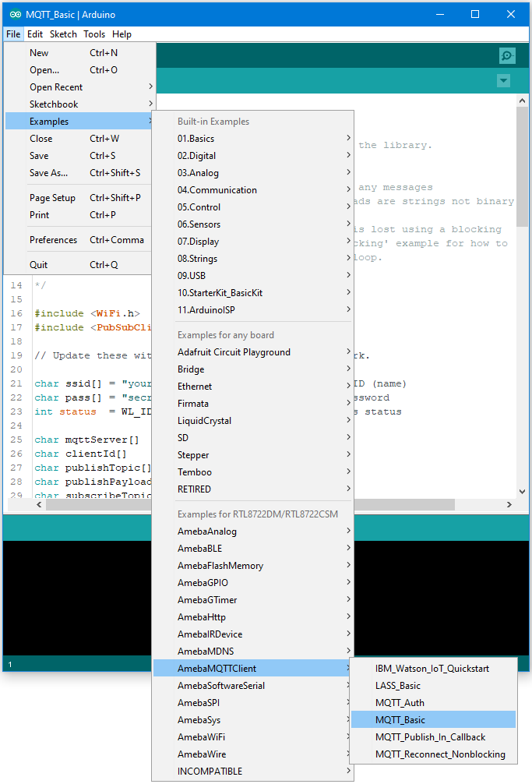Open AmebaWire examples
Screen dimensions: 532x784
click(253, 754)
